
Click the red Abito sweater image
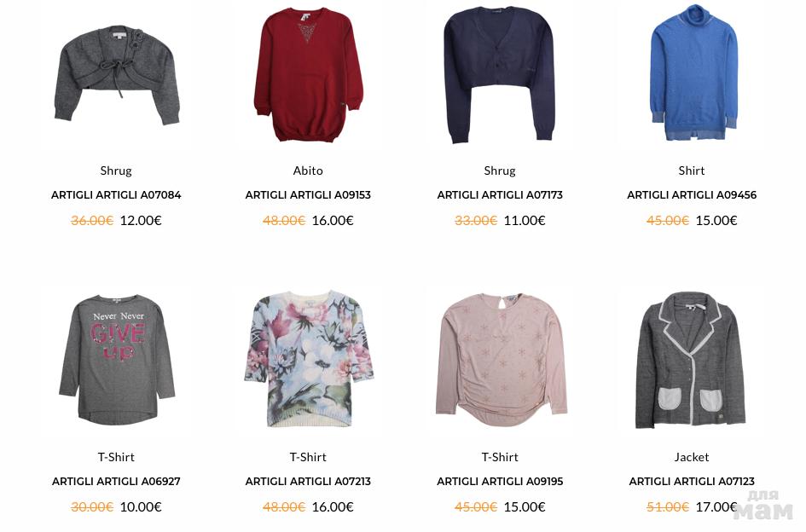(309, 74)
